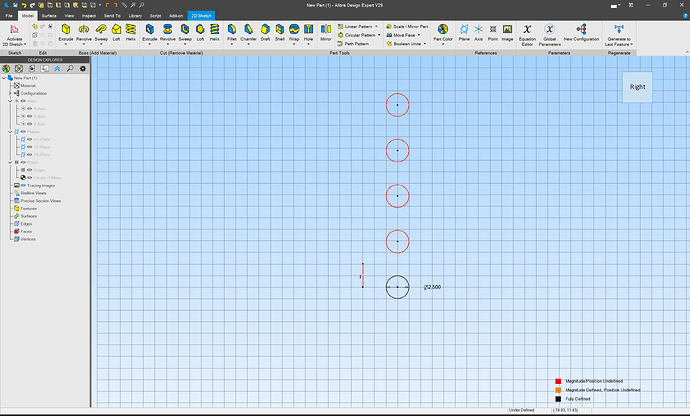Toggle visibility eye of Tracing Images
Image resolution: width=690 pixels, height=416 pixels.
click(23, 185)
